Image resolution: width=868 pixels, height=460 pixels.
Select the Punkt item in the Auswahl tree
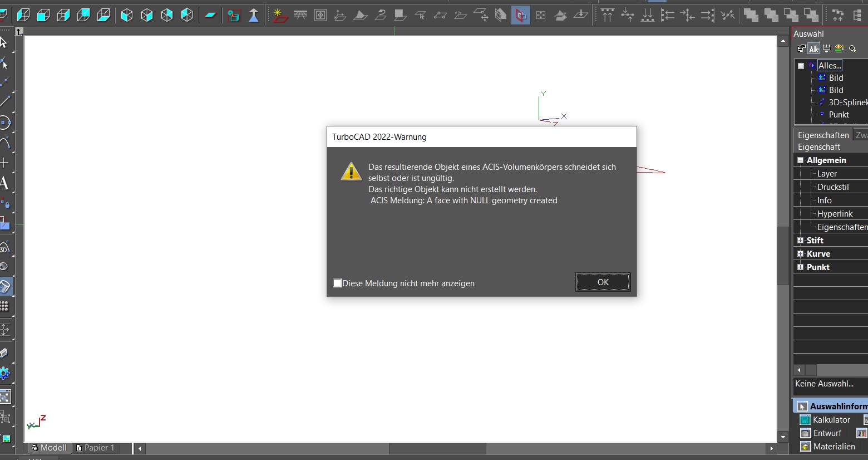(x=839, y=115)
